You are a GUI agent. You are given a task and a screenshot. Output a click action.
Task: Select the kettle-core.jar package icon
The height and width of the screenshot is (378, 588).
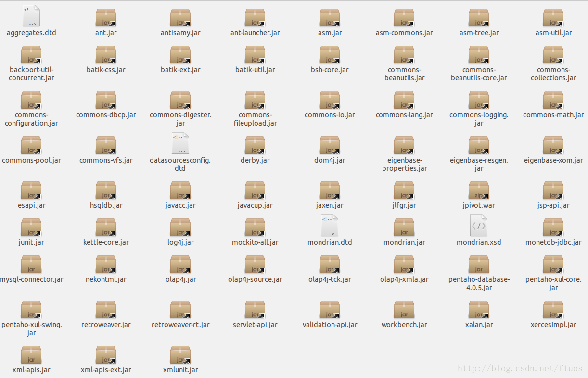(x=106, y=227)
